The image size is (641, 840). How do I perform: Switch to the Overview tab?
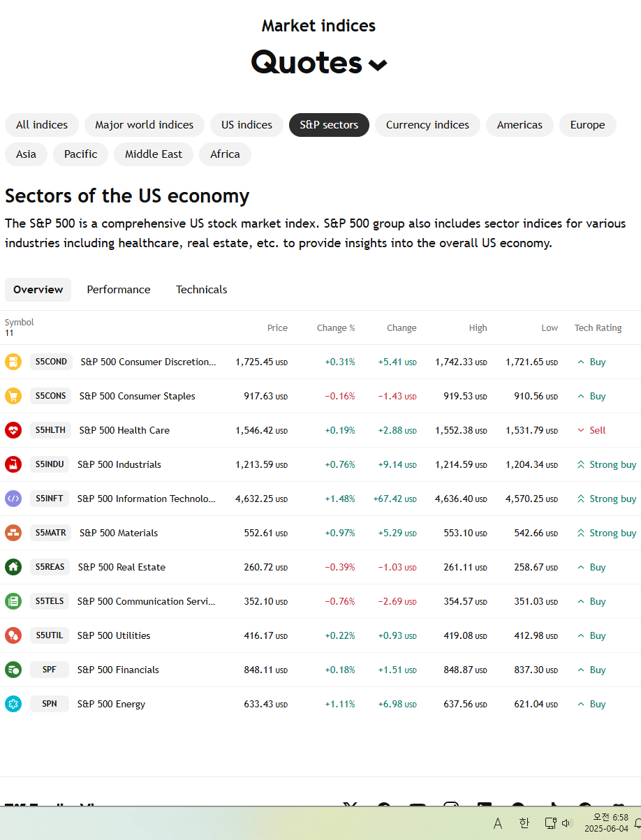pos(38,290)
